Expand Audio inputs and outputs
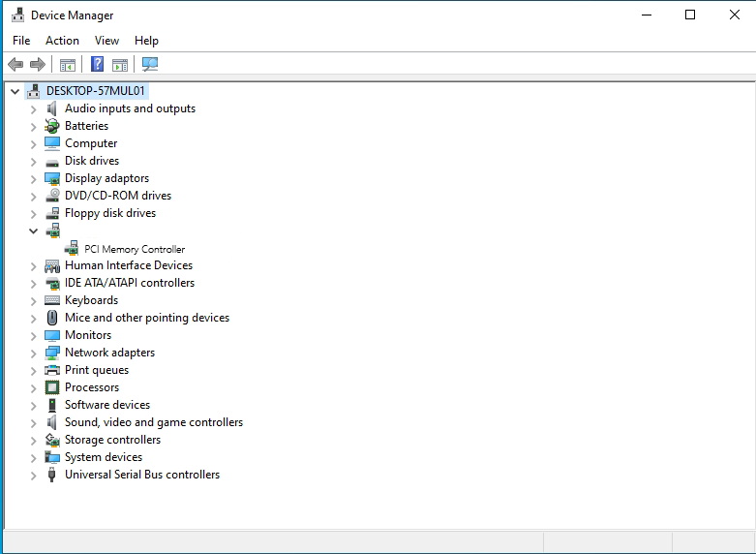The image size is (756, 554). (x=33, y=109)
